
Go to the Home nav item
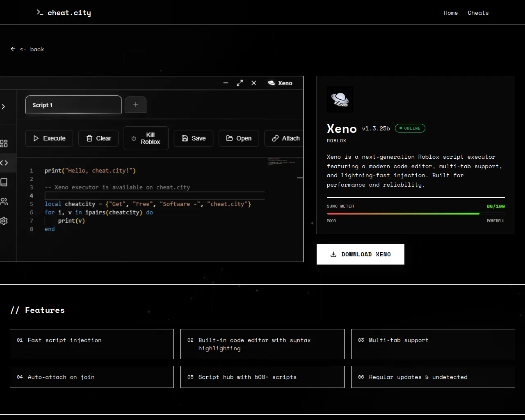[451, 13]
